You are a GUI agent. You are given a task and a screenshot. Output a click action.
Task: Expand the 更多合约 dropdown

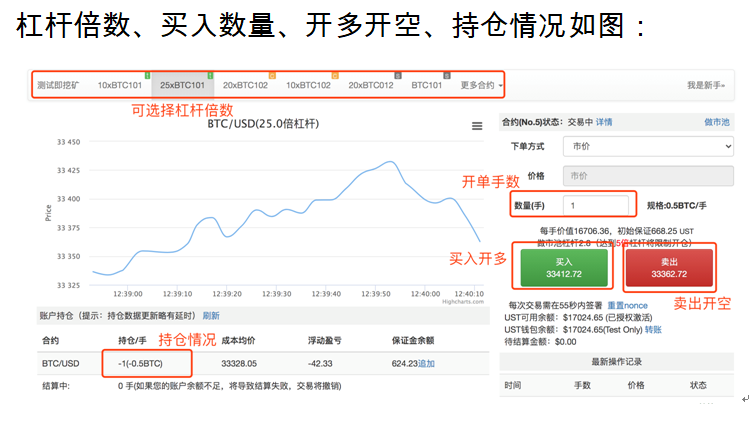tap(479, 86)
